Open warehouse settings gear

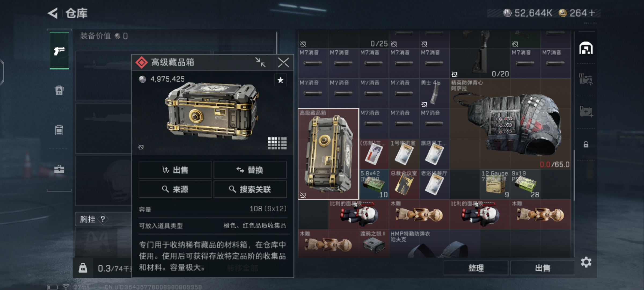coord(586,262)
